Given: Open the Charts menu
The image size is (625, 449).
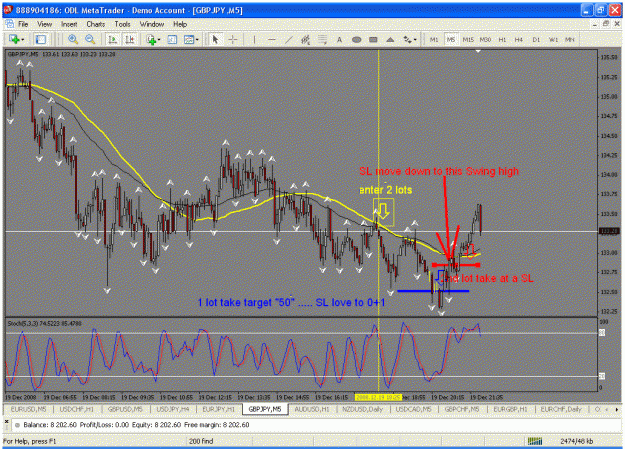Looking at the screenshot, I should [96, 24].
